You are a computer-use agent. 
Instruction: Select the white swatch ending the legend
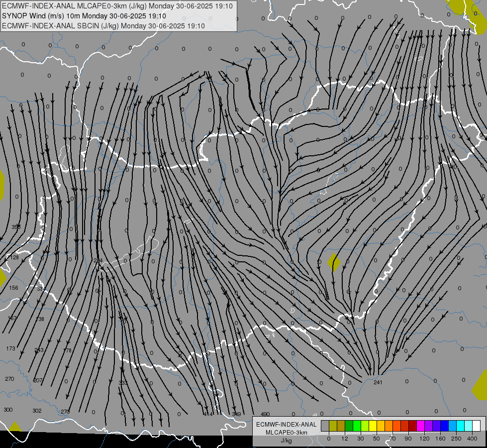pos(477,426)
